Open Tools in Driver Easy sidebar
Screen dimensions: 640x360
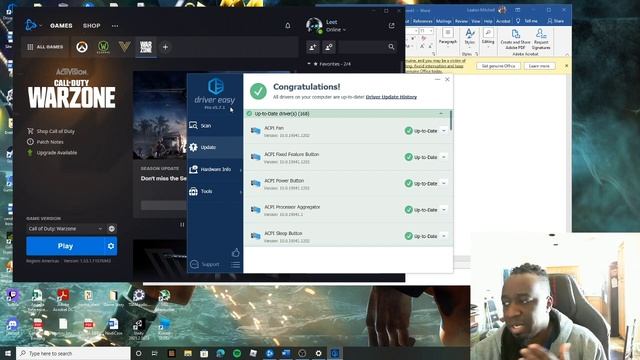coord(215,191)
